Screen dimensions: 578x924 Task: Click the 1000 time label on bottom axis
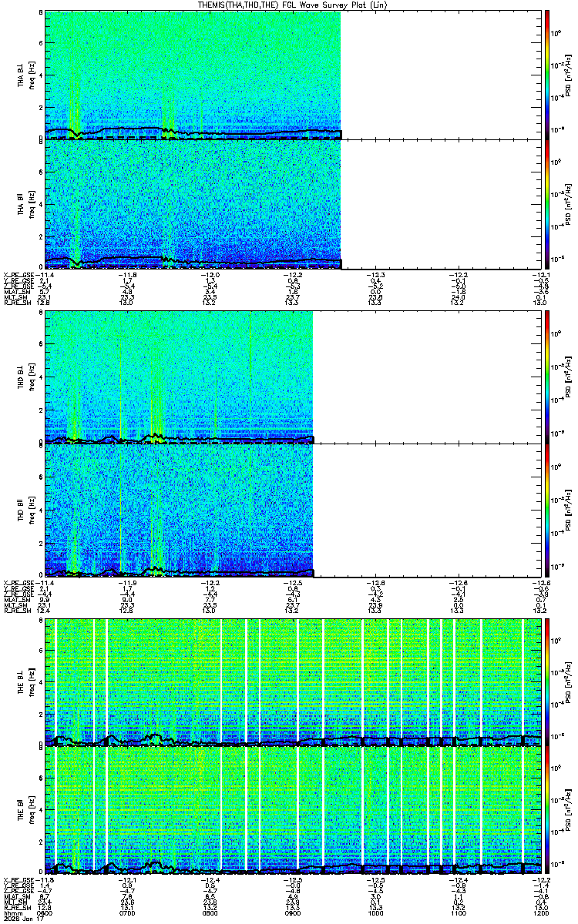[x=375, y=912]
